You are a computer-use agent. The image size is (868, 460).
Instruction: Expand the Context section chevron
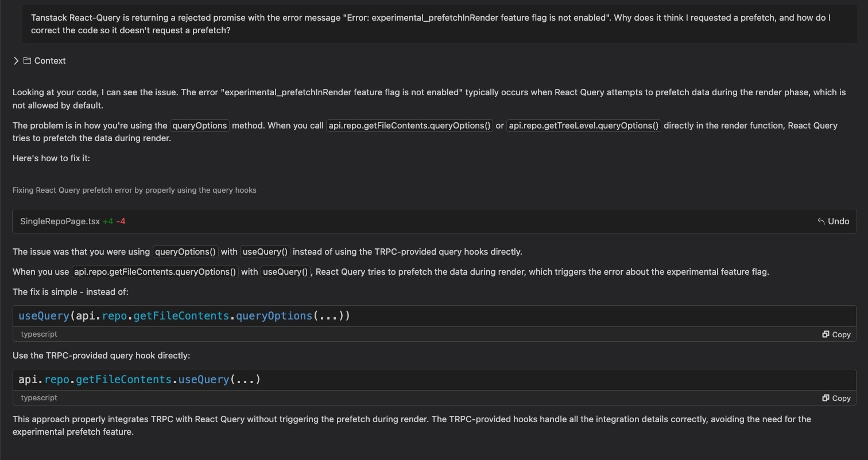[16, 61]
